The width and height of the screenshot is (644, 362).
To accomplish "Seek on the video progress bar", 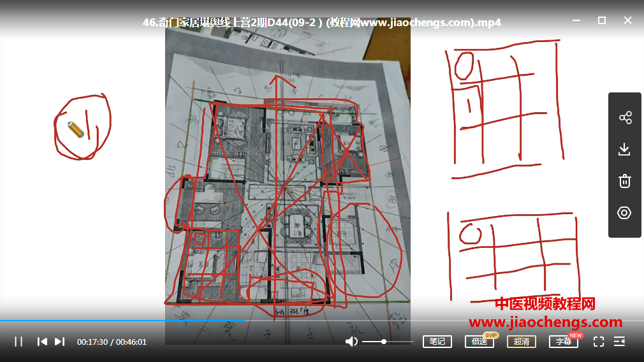I will [322, 320].
